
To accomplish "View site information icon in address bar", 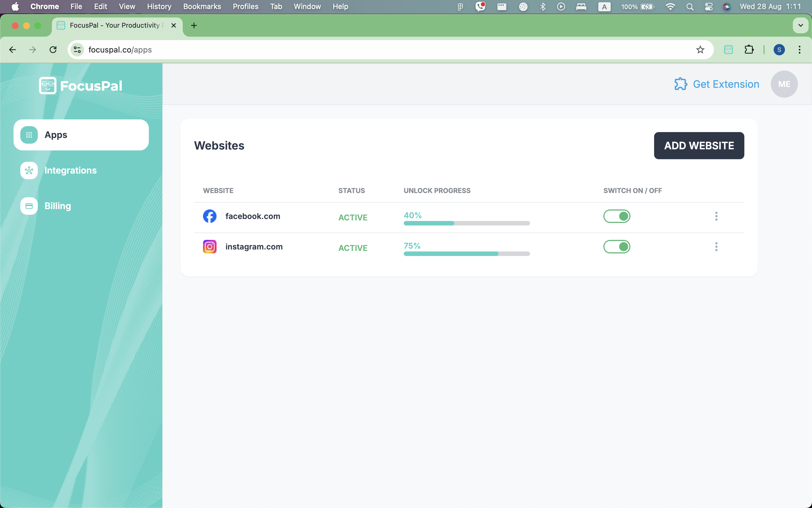I will [x=77, y=50].
